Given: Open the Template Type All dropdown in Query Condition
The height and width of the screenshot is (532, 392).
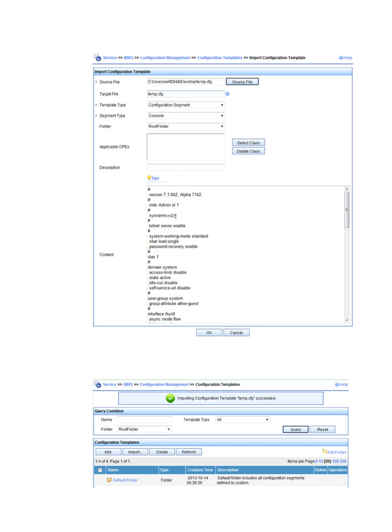Looking at the screenshot, I should pyautogui.click(x=243, y=420).
